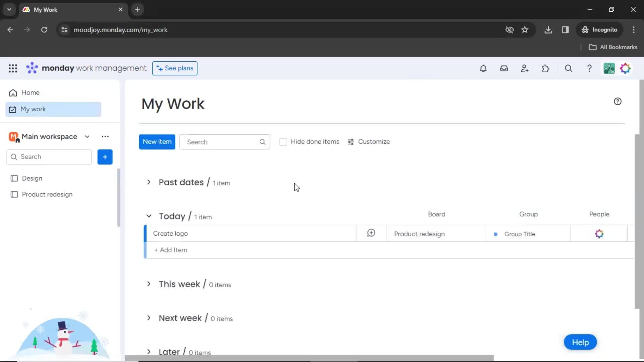The height and width of the screenshot is (362, 644).
Task: Open the inbox tray icon
Action: pyautogui.click(x=504, y=68)
